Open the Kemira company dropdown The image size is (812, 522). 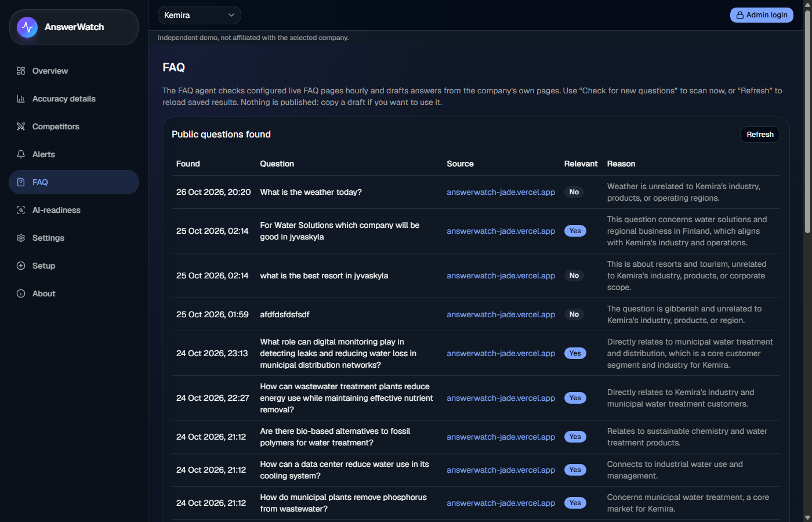199,15
